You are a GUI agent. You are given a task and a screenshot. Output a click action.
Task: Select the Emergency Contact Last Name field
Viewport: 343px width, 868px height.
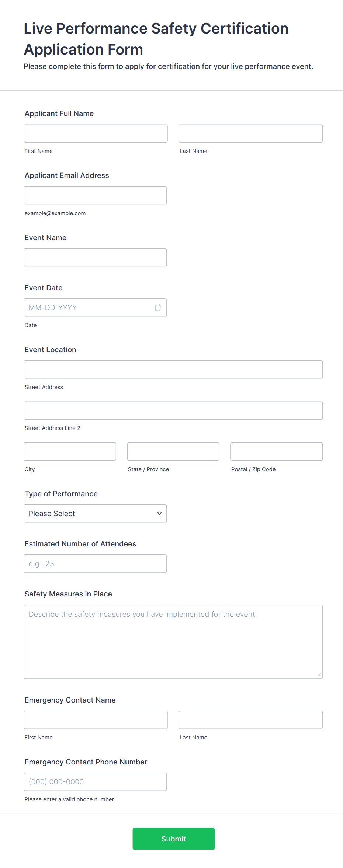[250, 720]
